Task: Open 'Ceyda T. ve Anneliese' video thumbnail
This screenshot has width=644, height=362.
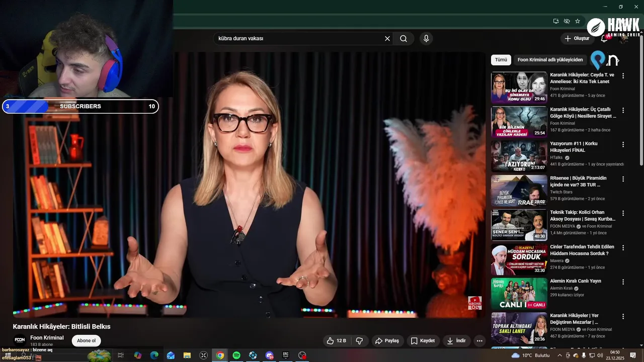Action: click(x=519, y=87)
